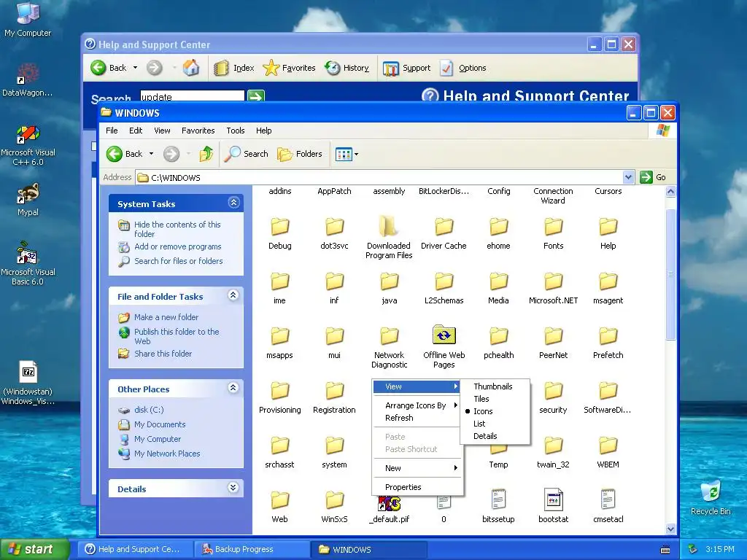The width and height of the screenshot is (747, 560).
Task: Click Make a new folder link
Action: (x=166, y=317)
